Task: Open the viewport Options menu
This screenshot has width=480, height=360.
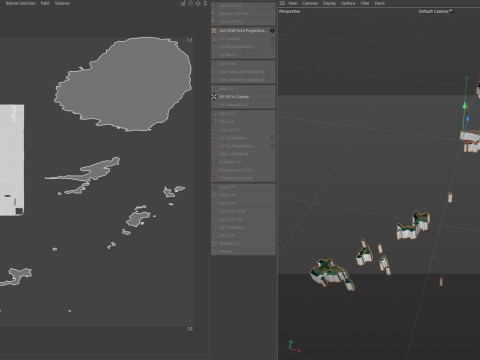Action: pyautogui.click(x=348, y=3)
